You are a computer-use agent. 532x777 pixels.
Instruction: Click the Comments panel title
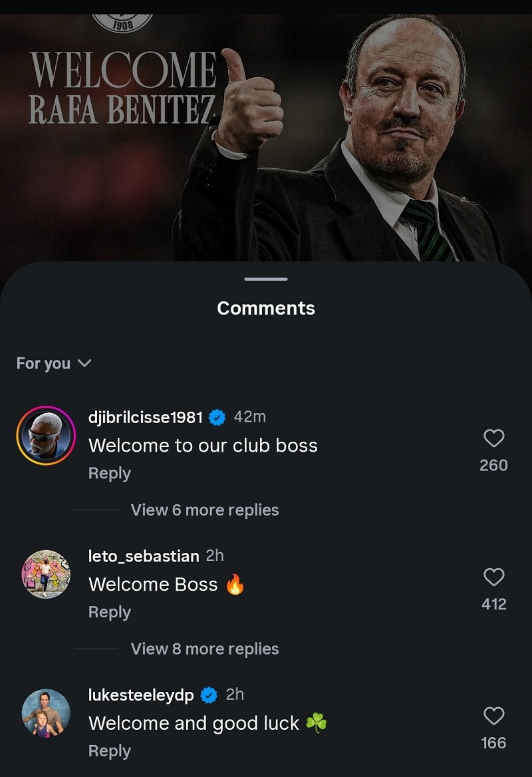pyautogui.click(x=266, y=309)
